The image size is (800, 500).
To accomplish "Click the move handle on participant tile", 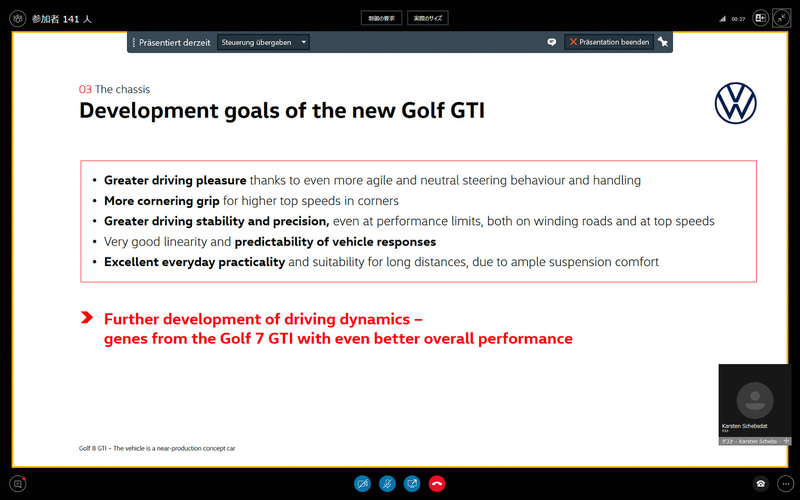I will [x=786, y=441].
